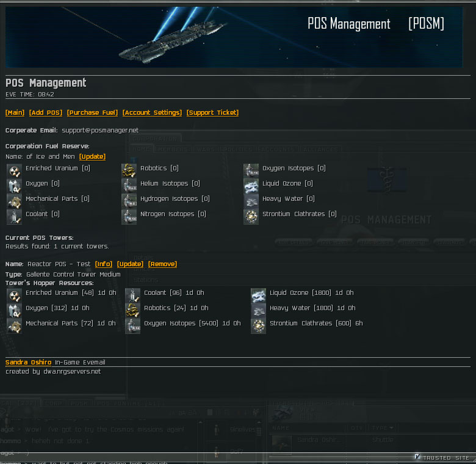Click the Hydrogen Isotopes icon
The height and width of the screenshot is (464, 476).
[129, 201]
